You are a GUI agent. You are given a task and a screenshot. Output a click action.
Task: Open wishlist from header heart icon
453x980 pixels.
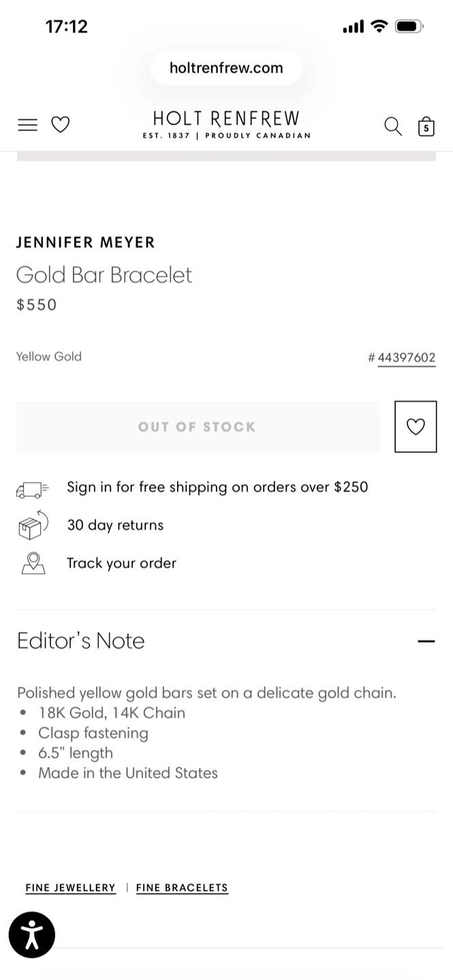[61, 125]
